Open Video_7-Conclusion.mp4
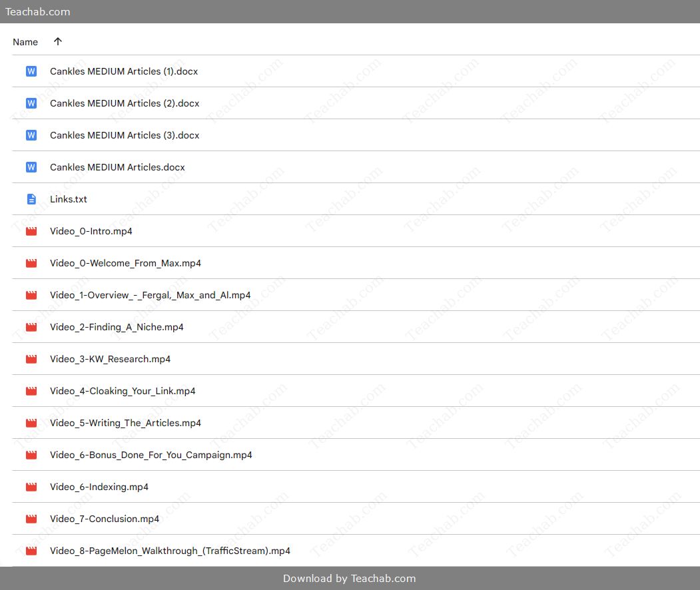Viewport: 700px width, 590px height. click(105, 519)
